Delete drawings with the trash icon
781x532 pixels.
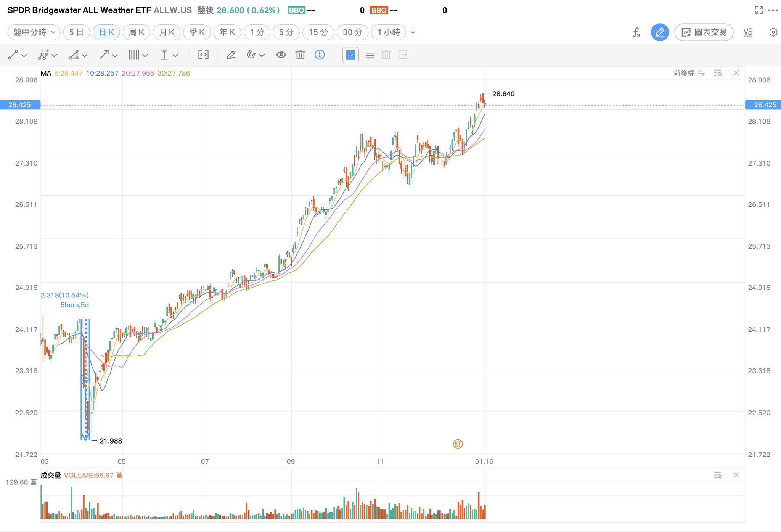pos(301,55)
